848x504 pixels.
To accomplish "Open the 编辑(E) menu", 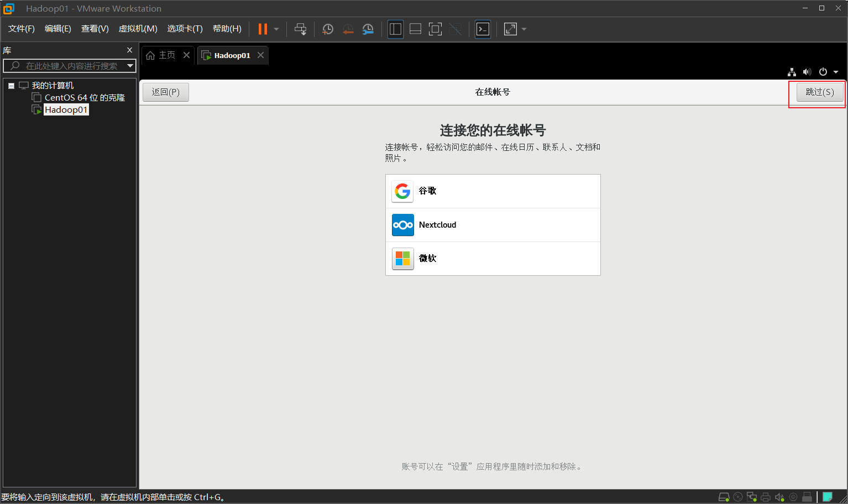I will 58,29.
